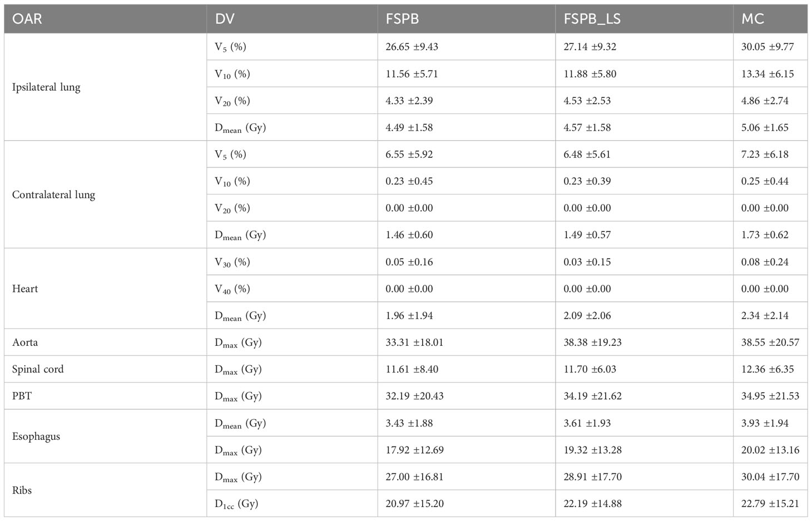
Task: Select the Ipsilateral lung row label
Action: [x=46, y=87]
